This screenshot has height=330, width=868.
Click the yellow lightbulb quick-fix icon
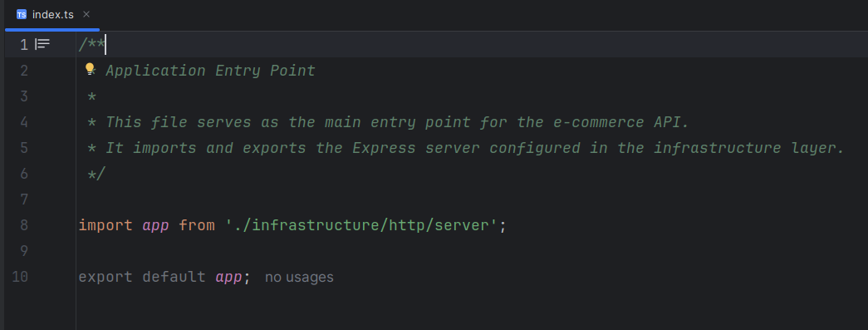(90, 70)
